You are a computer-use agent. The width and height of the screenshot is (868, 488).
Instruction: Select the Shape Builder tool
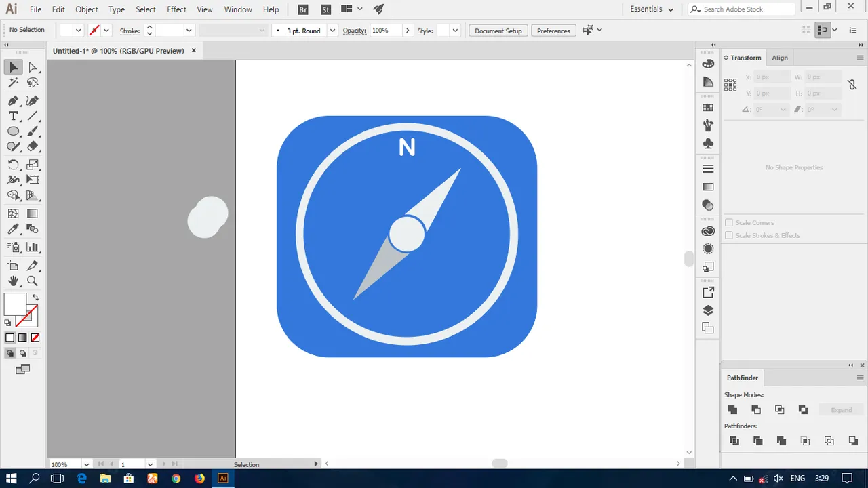click(13, 195)
